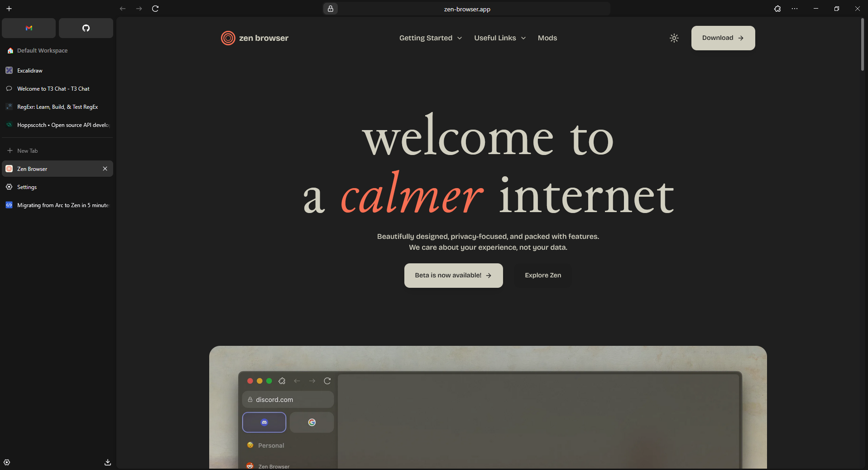
Task: Open the three-dot browser menu
Action: point(795,9)
